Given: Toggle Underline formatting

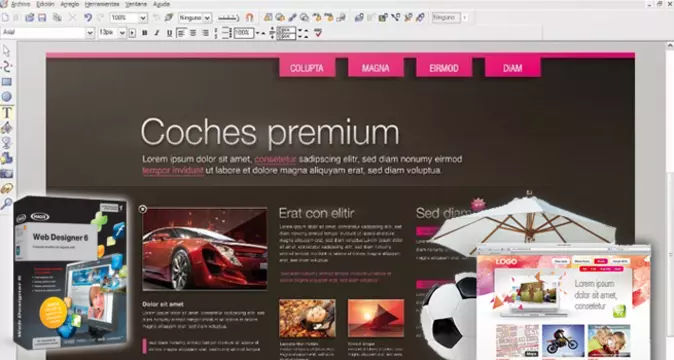Looking at the screenshot, I should click(x=169, y=33).
